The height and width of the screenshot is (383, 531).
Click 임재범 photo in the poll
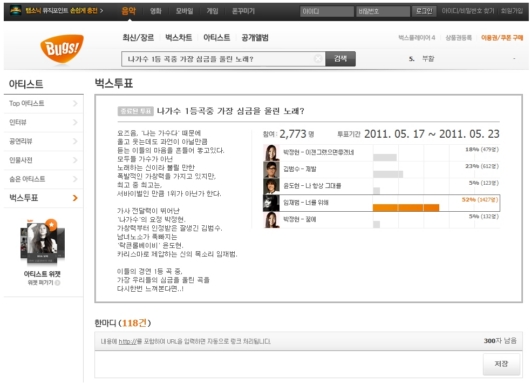coord(271,203)
